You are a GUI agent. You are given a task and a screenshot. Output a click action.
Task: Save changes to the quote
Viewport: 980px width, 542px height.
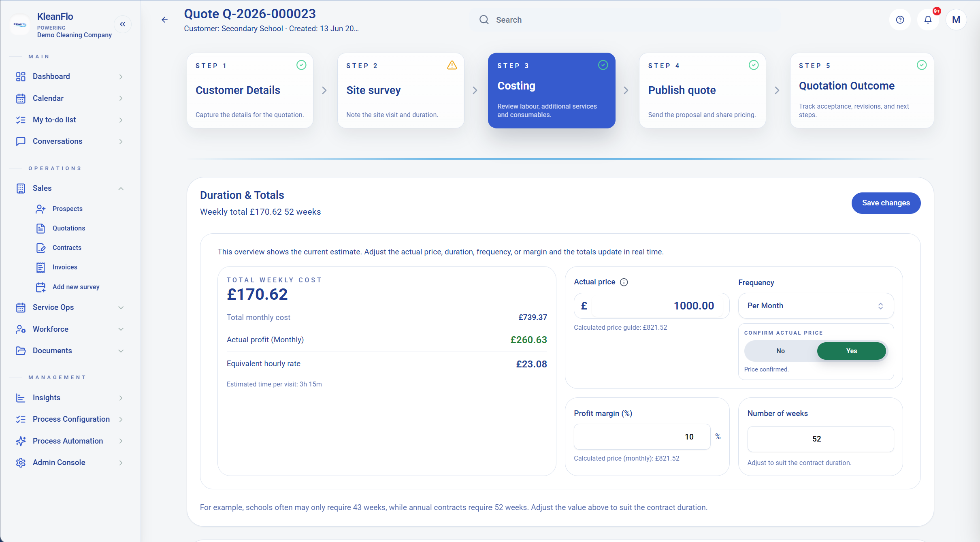coord(886,203)
